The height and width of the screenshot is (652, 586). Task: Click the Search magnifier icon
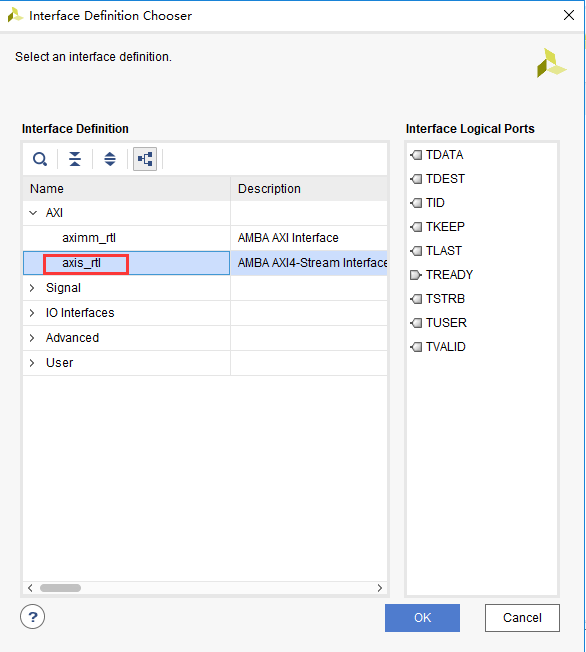click(x=40, y=159)
